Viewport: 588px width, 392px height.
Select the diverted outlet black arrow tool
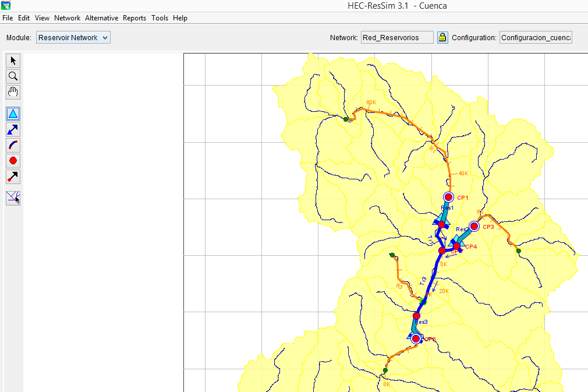tap(13, 176)
